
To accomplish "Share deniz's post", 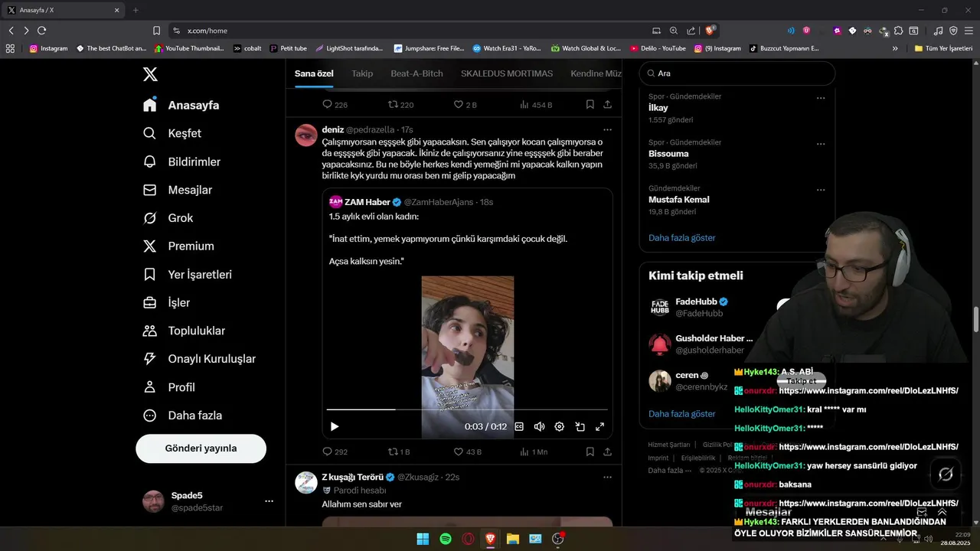I will tap(607, 452).
